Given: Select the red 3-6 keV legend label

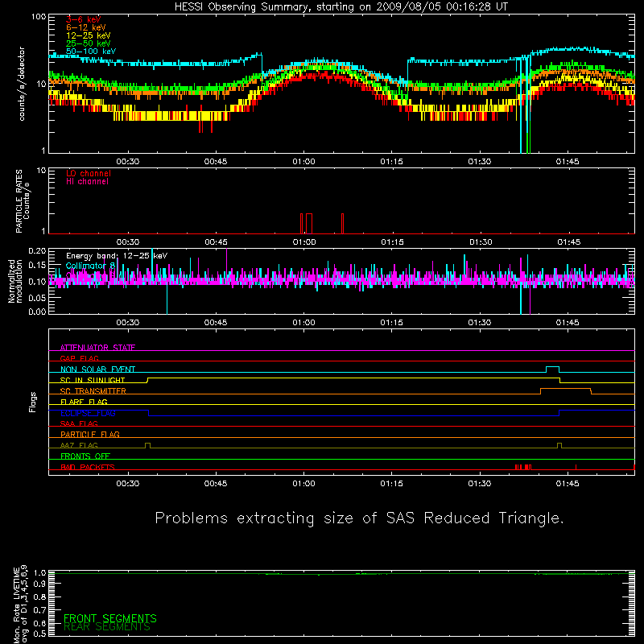Looking at the screenshot, I should [84, 19].
